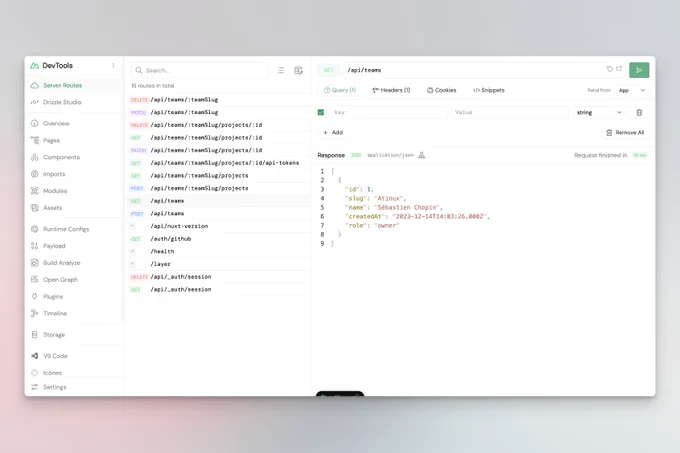The height and width of the screenshot is (453, 680).
Task: Select GET /api/teams/:teamSlug/projects route
Action: 219,176
